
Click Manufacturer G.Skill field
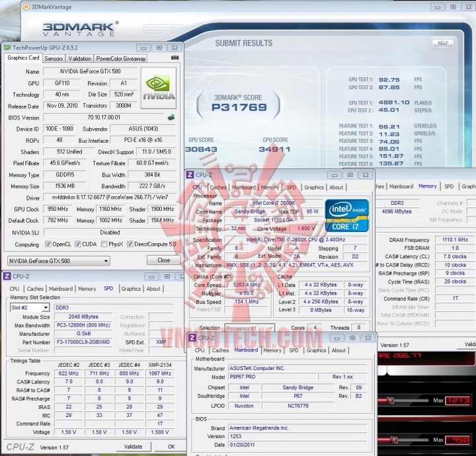pos(83,334)
